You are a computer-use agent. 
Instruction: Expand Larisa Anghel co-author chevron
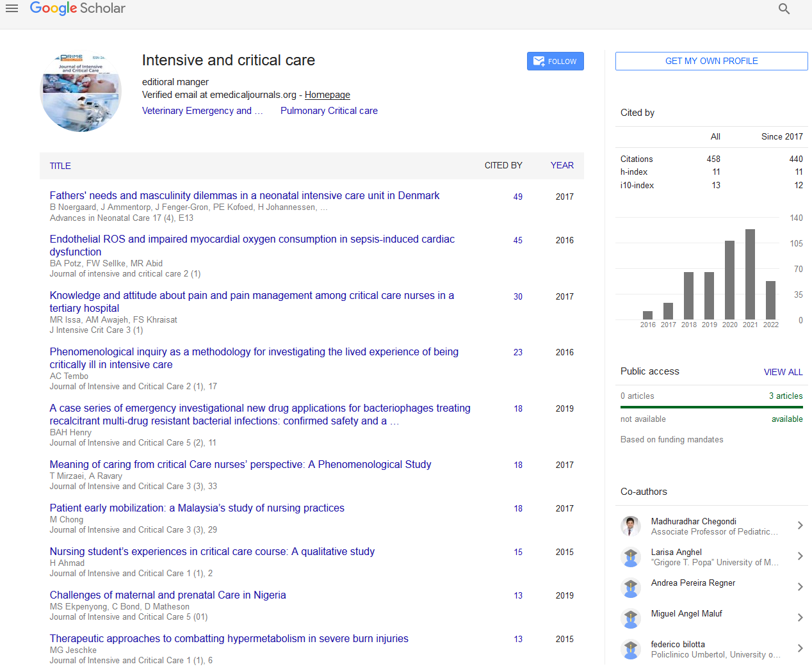[x=800, y=556]
